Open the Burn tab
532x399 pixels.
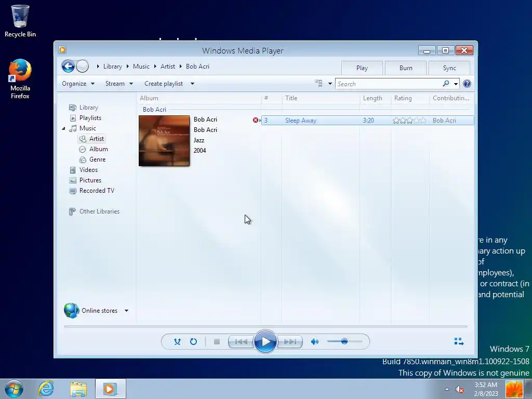tap(406, 68)
